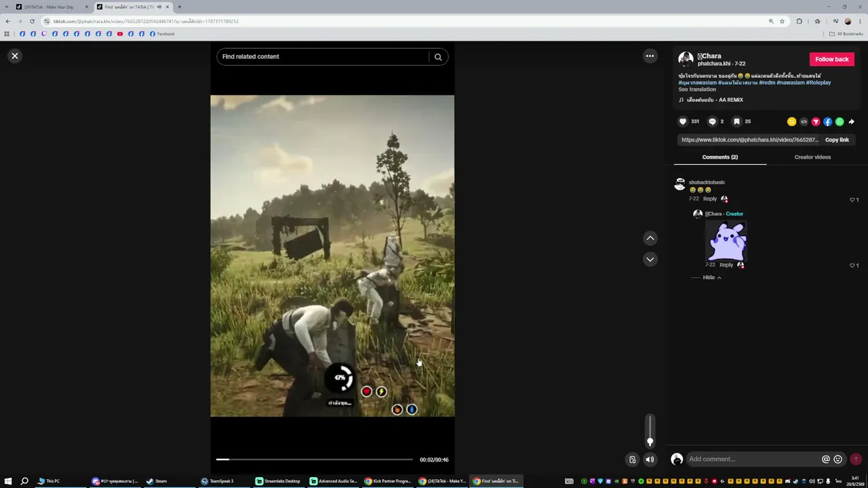Switch to Comments (2) tab
This screenshot has width=868, height=488.
pyautogui.click(x=720, y=157)
